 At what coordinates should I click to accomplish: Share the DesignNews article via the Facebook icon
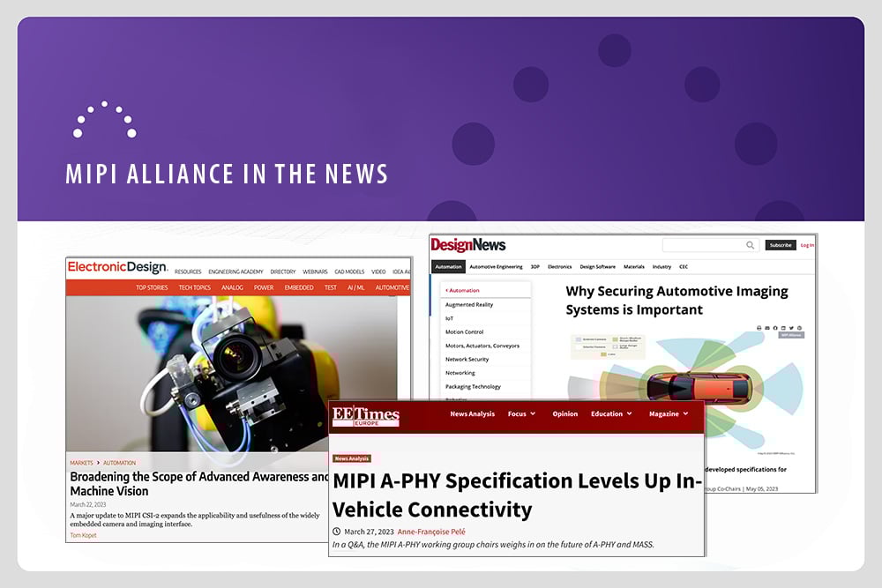point(775,328)
